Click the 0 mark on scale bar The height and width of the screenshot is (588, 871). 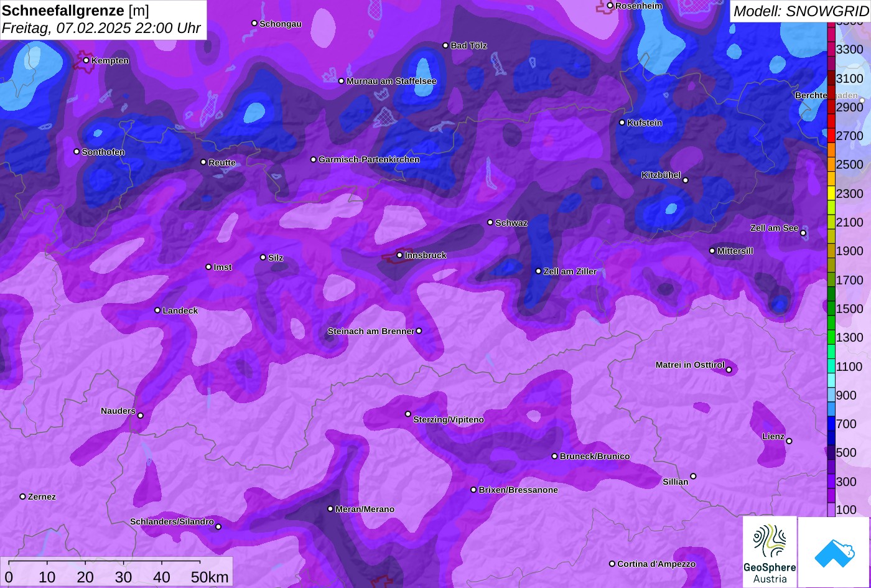(9, 577)
